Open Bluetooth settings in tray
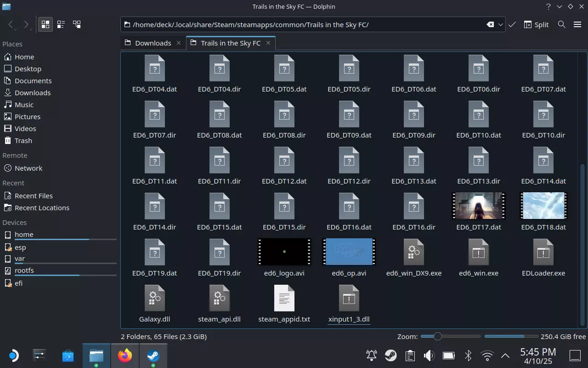The height and width of the screenshot is (368, 588). [468, 355]
